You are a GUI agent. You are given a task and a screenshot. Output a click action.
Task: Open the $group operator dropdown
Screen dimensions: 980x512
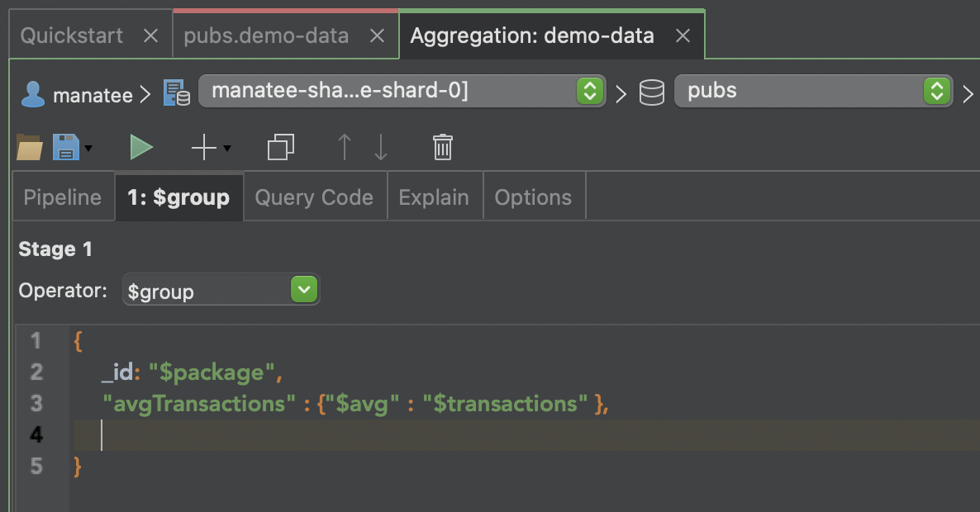(302, 290)
